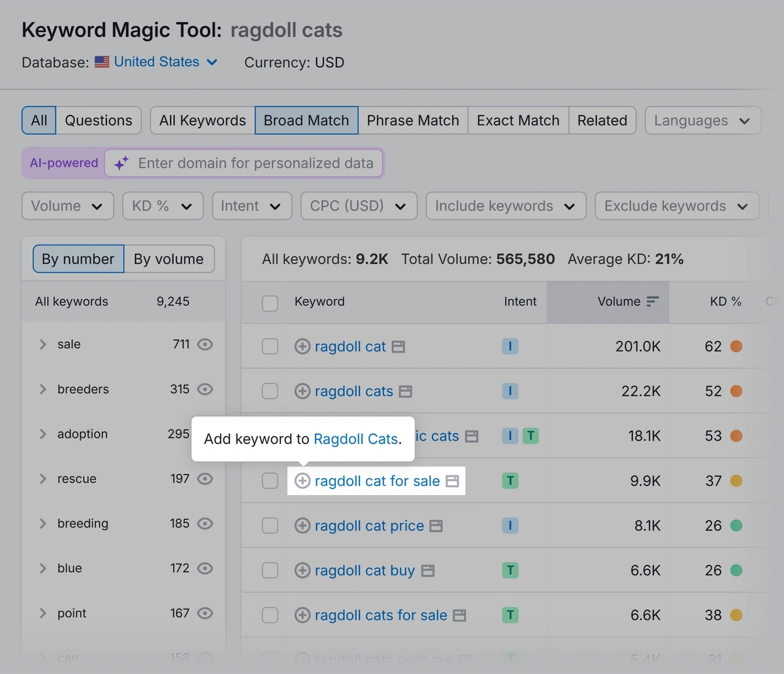Image resolution: width=784 pixels, height=674 pixels.
Task: Toggle visibility eye for 'sale' group
Action: [x=205, y=344]
